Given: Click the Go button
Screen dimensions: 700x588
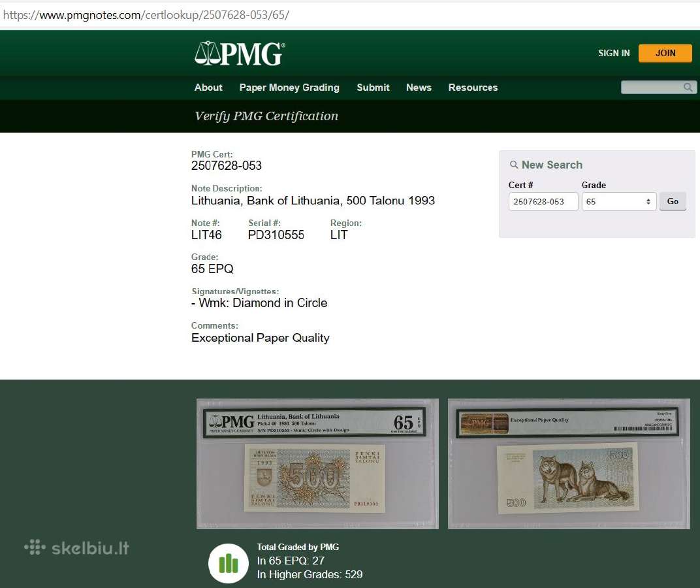Looking at the screenshot, I should [673, 201].
